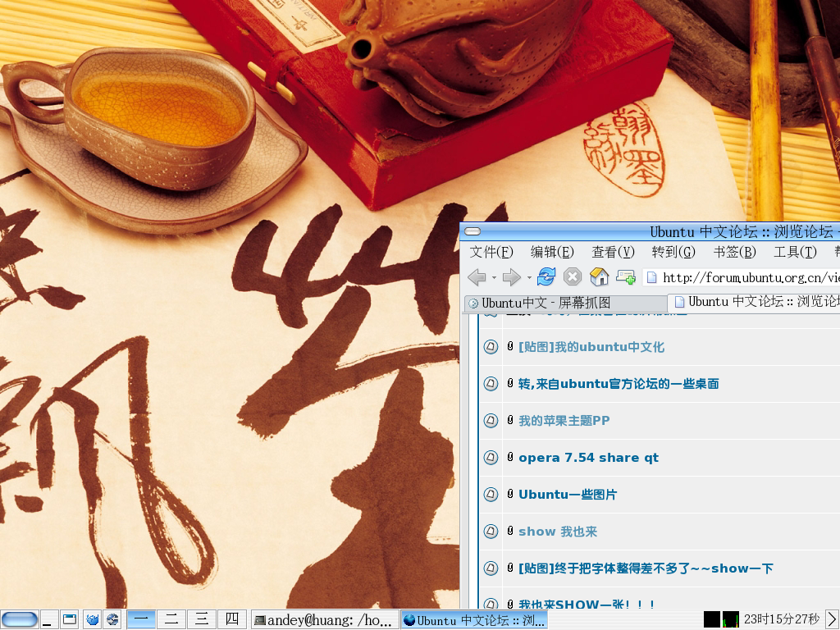Image resolution: width=840 pixels, height=630 pixels.
Task: Go forward with the browser Forward arrow
Action: click(511, 277)
